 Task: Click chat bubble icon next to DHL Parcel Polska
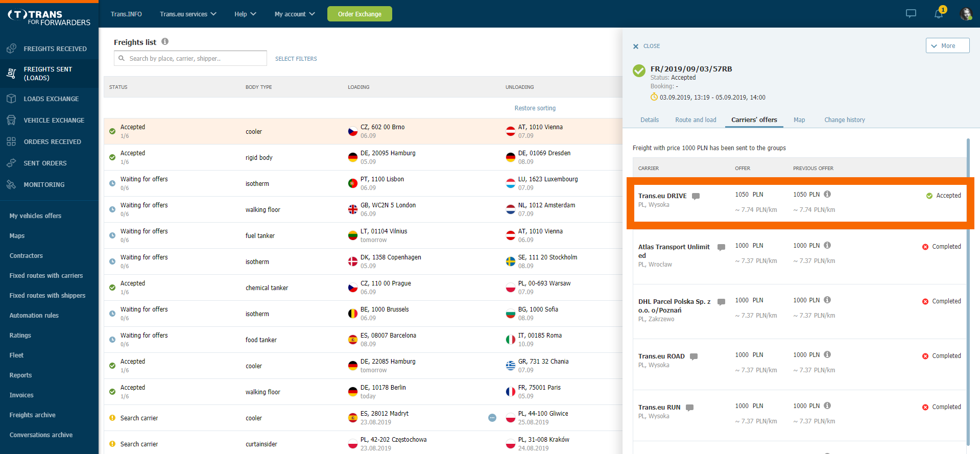pos(721,302)
